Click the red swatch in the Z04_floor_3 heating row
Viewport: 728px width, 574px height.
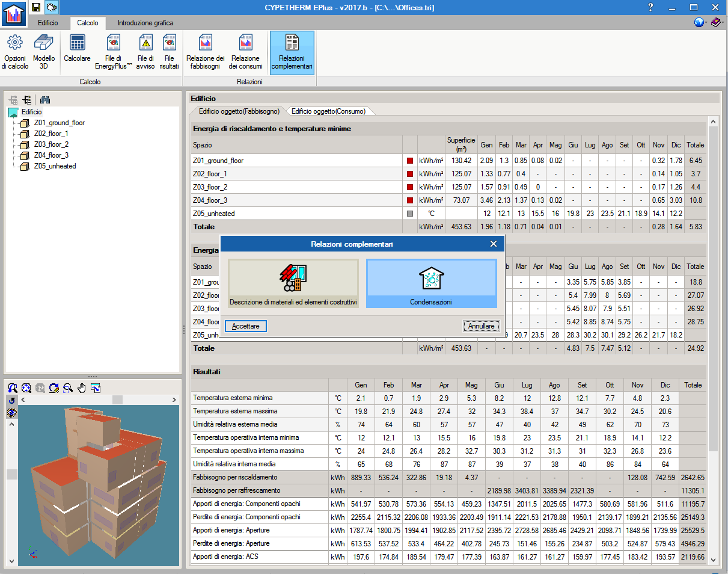coord(410,200)
